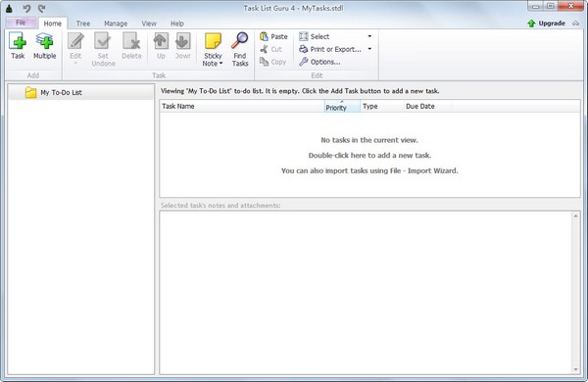Expand the Select dropdown arrow

point(369,36)
